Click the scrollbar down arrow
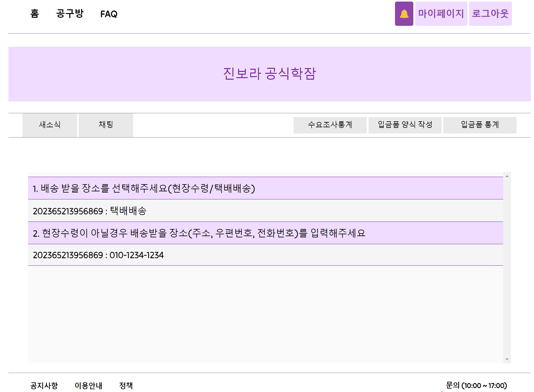 coord(506,358)
